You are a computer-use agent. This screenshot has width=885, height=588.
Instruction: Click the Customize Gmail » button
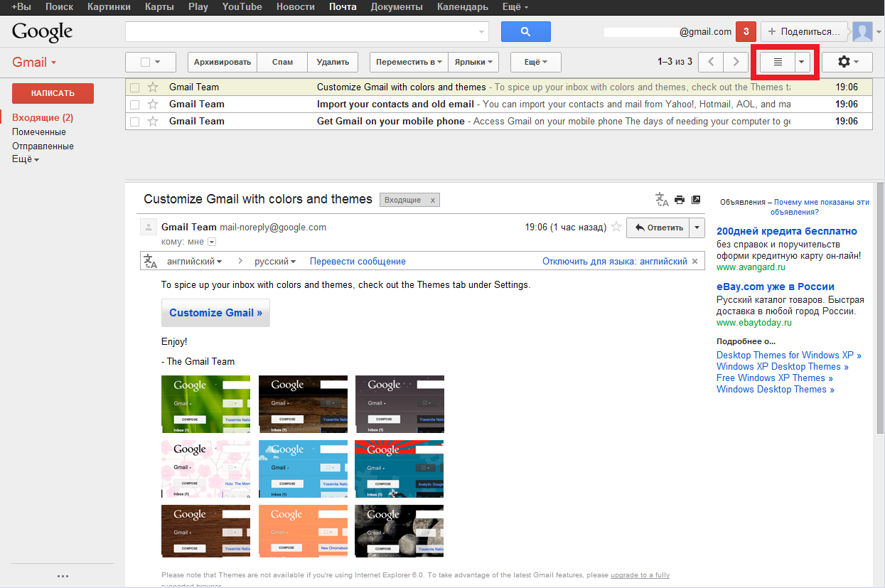(215, 313)
